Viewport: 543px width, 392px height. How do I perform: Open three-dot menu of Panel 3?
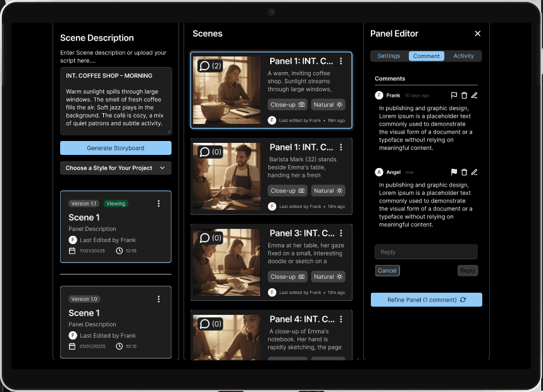341,233
